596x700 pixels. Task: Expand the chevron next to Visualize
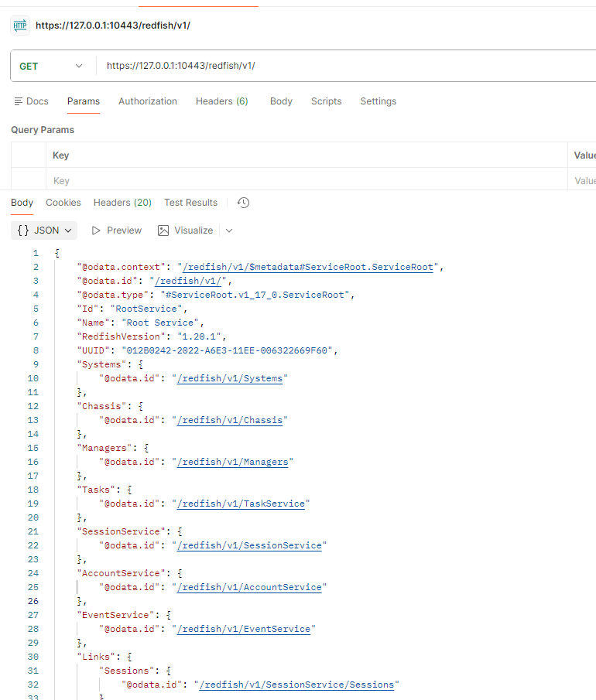coord(229,230)
